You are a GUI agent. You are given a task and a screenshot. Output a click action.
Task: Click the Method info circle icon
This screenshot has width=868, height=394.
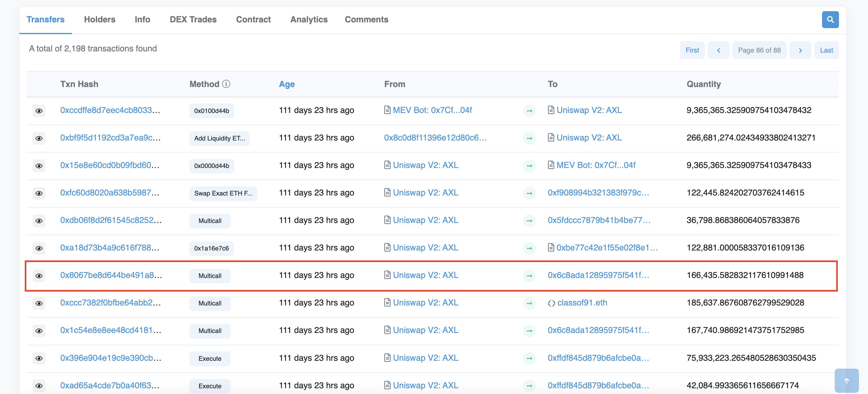coord(226,84)
